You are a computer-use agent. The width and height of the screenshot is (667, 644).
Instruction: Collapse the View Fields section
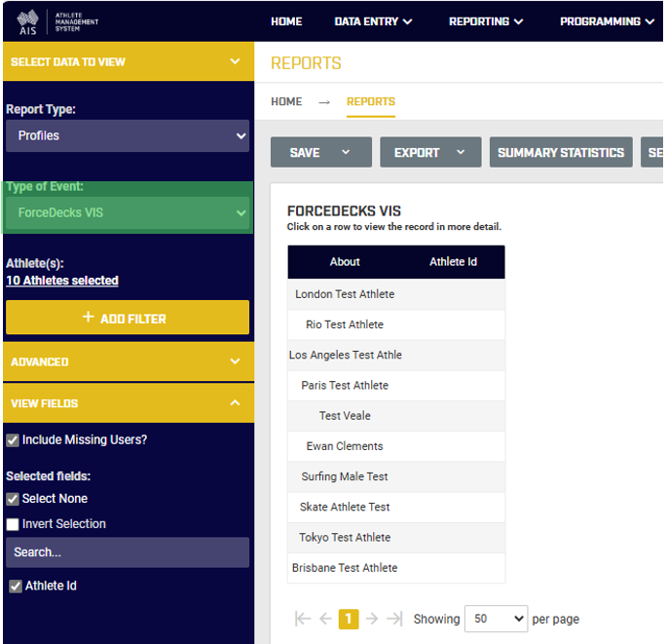coord(129,403)
